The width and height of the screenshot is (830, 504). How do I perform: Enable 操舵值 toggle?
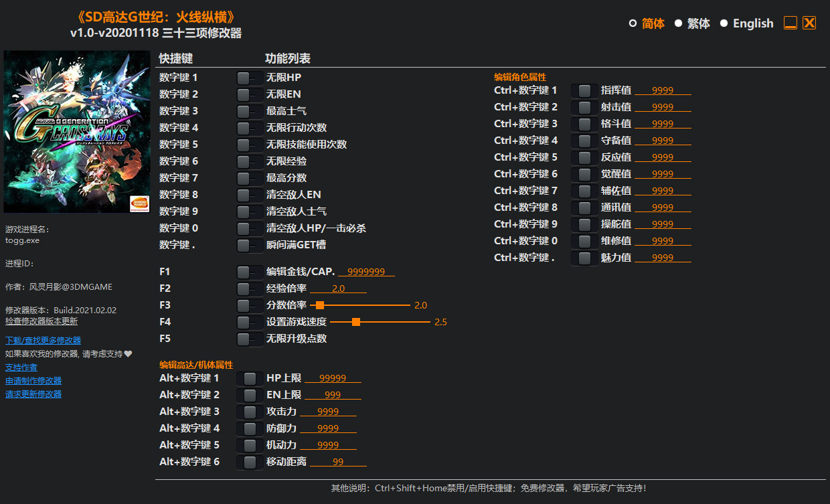click(584, 224)
